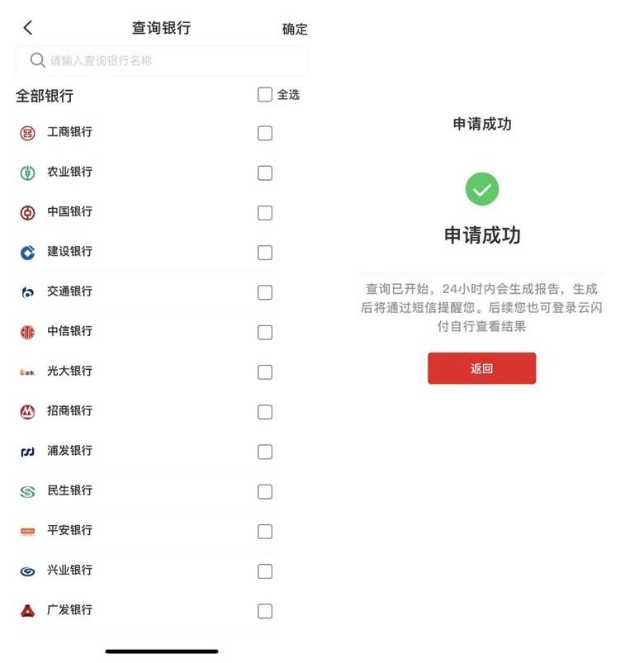Screen dimensions: 644x663
Task: Click the search magnifier icon
Action: [37, 60]
